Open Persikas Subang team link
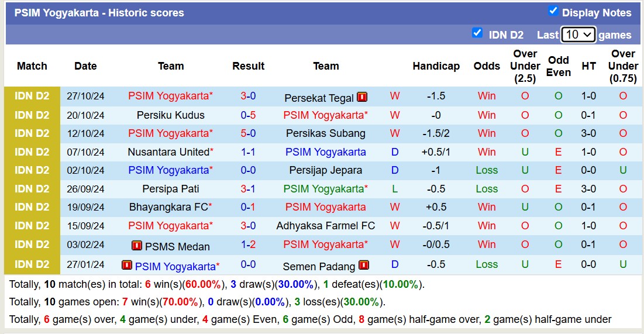The width and height of the screenshot is (644, 334). (326, 133)
